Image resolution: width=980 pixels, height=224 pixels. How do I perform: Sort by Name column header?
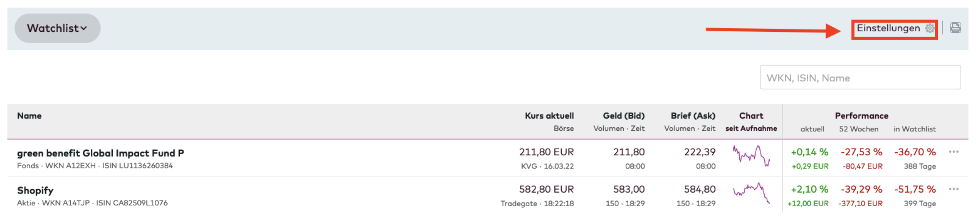tap(29, 116)
